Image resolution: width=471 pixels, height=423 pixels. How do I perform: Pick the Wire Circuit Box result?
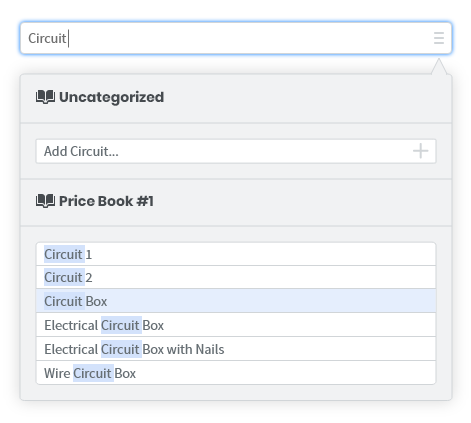pyautogui.click(x=236, y=373)
